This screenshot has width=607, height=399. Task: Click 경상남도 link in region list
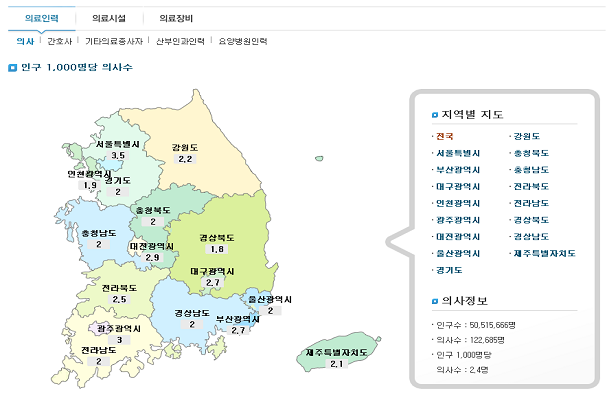click(531, 236)
